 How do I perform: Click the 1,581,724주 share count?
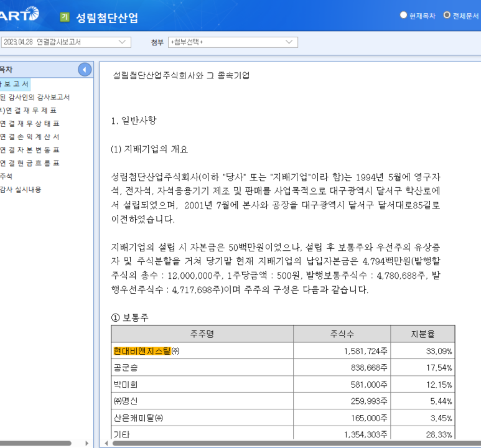366,351
